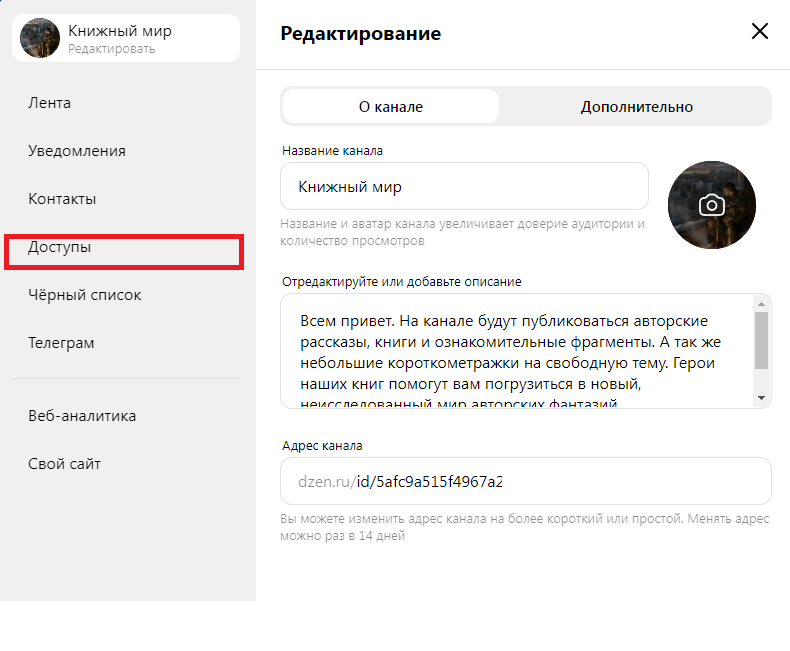Open Чёрный список in the sidebar
This screenshot has height=651, width=790.
pos(85,295)
